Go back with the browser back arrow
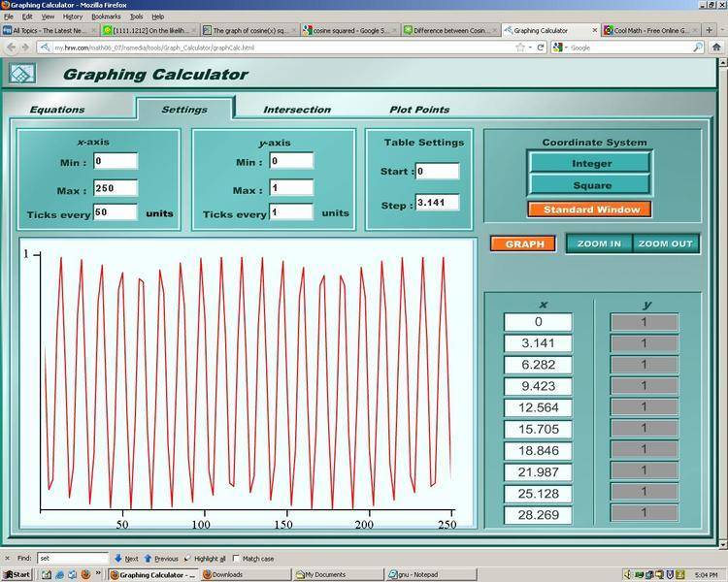The image size is (728, 582). (x=12, y=47)
